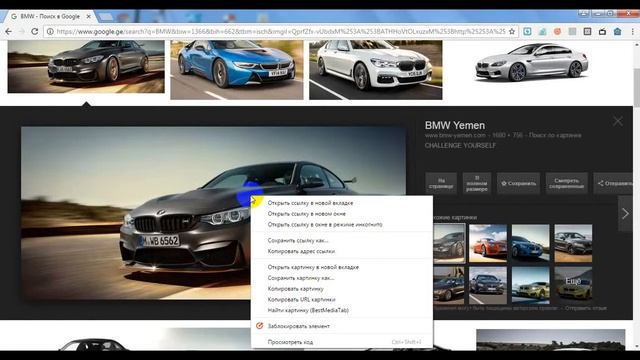Image resolution: width=640 pixels, height=360 pixels.
Task: Open the yellow-green BMW related thumbnail
Action: [x=531, y=285]
